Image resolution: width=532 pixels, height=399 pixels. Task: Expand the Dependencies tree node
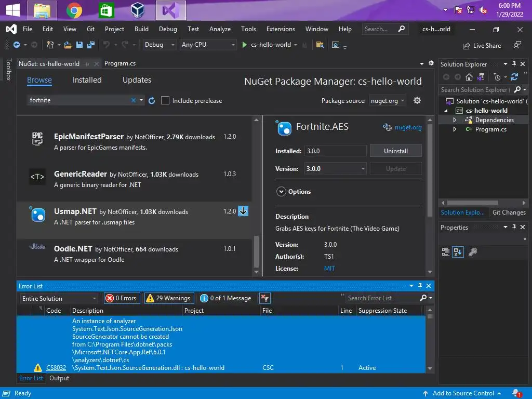click(x=455, y=120)
